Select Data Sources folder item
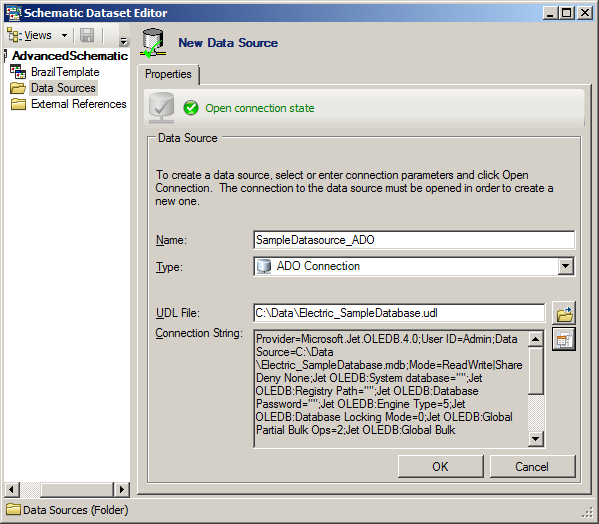The image size is (599, 524). point(63,88)
